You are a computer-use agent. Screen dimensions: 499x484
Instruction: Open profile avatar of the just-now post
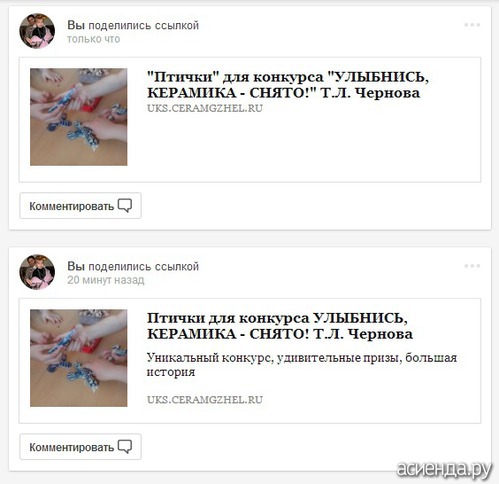coord(37,31)
